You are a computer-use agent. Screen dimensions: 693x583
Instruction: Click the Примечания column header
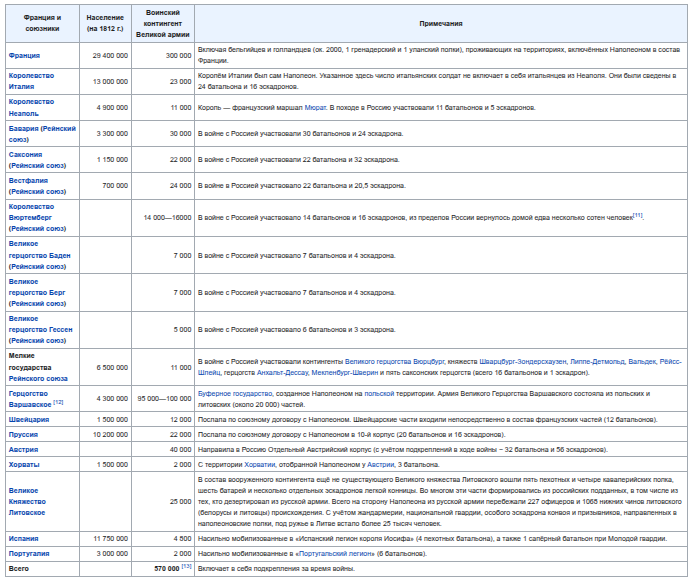[441, 23]
